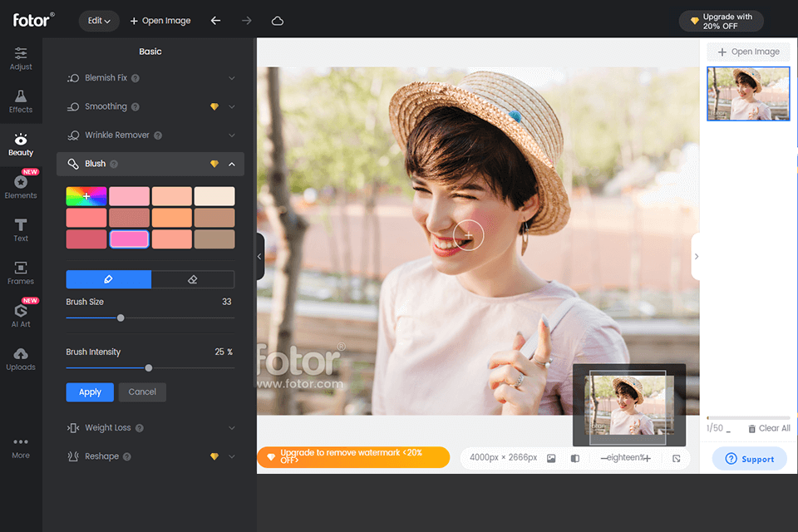
Task: Click Open Image in right panel
Action: click(x=749, y=52)
